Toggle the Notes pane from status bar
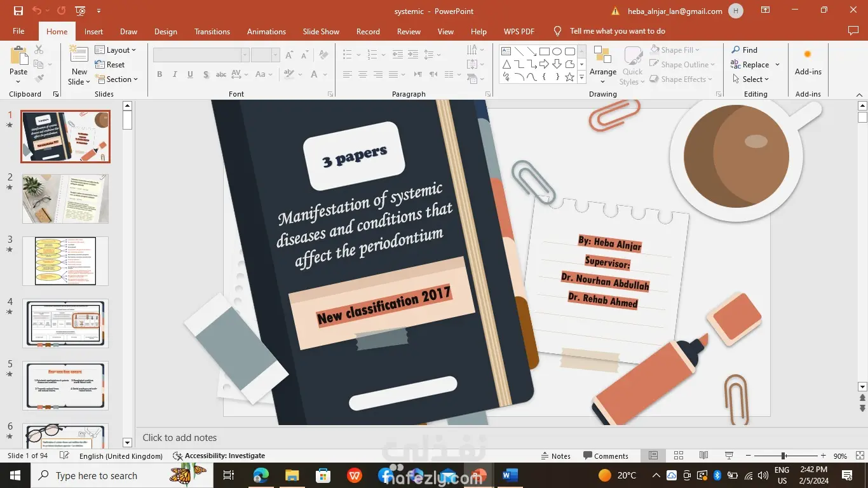The width and height of the screenshot is (868, 488). [x=556, y=456]
